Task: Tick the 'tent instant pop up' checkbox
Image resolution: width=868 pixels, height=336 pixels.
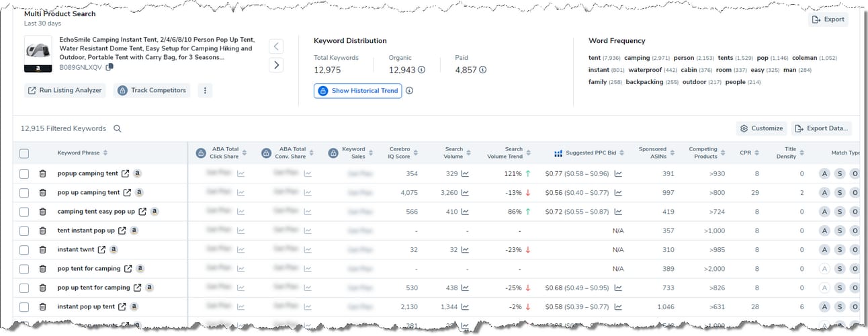Action: coord(24,230)
